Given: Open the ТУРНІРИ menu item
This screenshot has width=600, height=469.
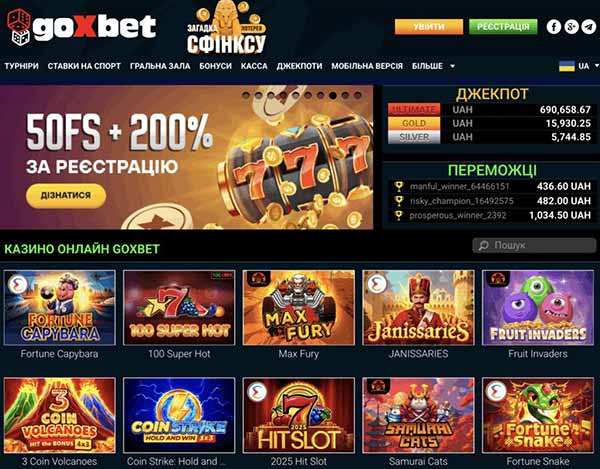Looking at the screenshot, I should coord(21,66).
